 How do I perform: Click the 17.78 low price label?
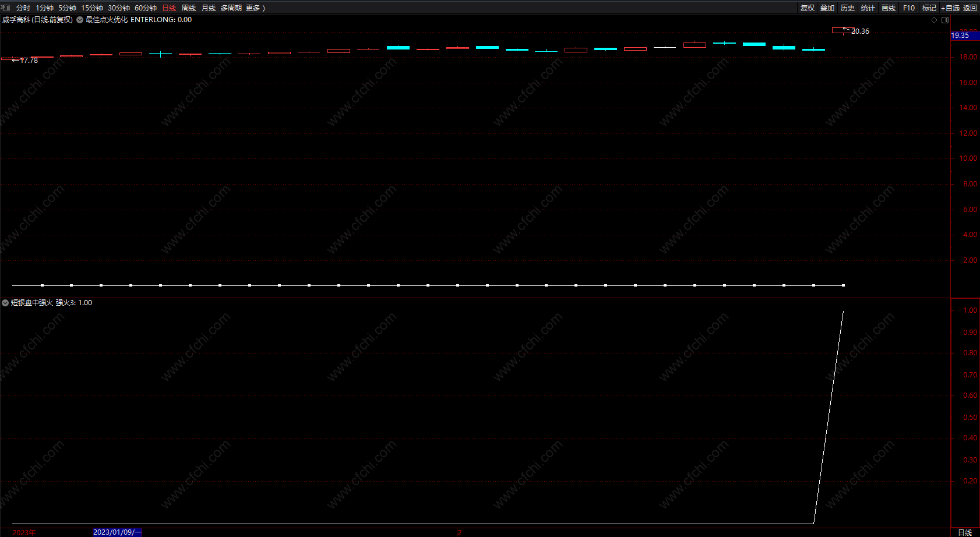tap(29, 61)
